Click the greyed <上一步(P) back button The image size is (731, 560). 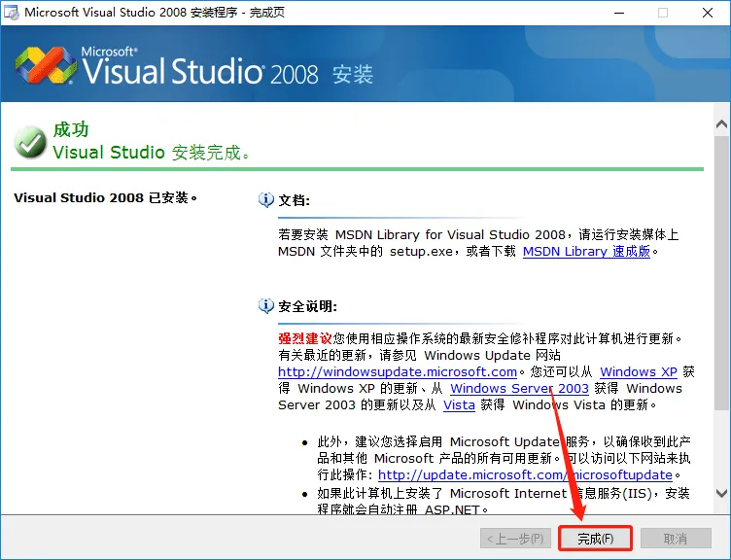[515, 539]
